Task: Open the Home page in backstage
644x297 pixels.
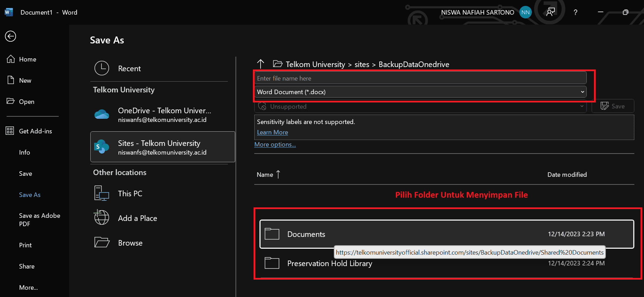Action: [x=27, y=59]
